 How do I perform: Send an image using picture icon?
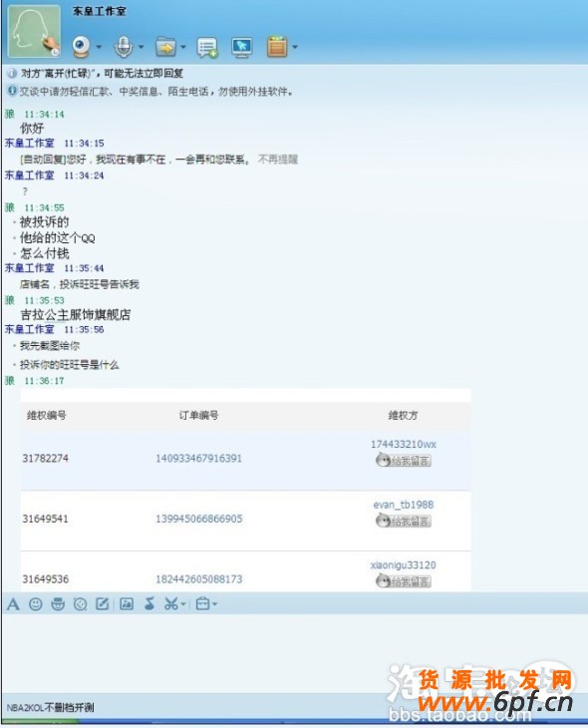tap(127, 603)
